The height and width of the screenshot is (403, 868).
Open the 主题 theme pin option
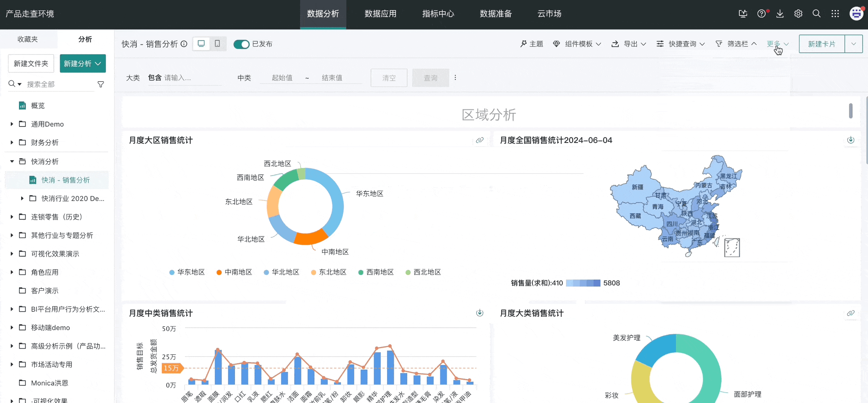(x=532, y=44)
